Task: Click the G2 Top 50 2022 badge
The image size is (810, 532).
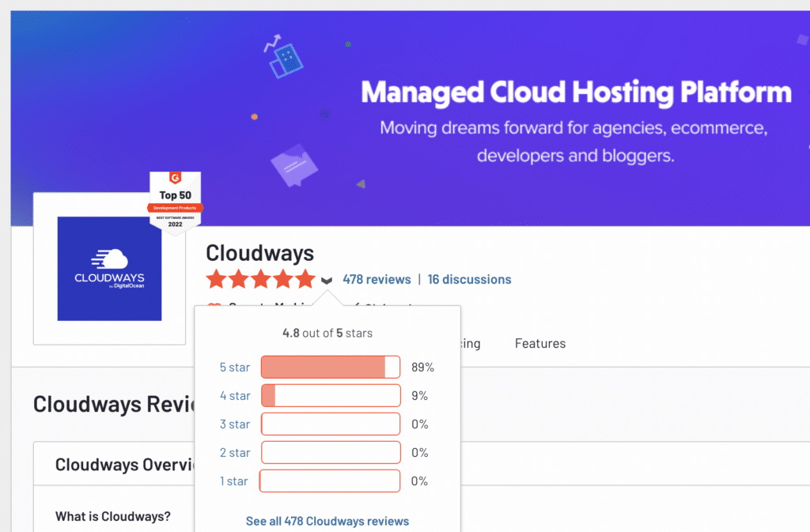Action: pyautogui.click(x=175, y=203)
